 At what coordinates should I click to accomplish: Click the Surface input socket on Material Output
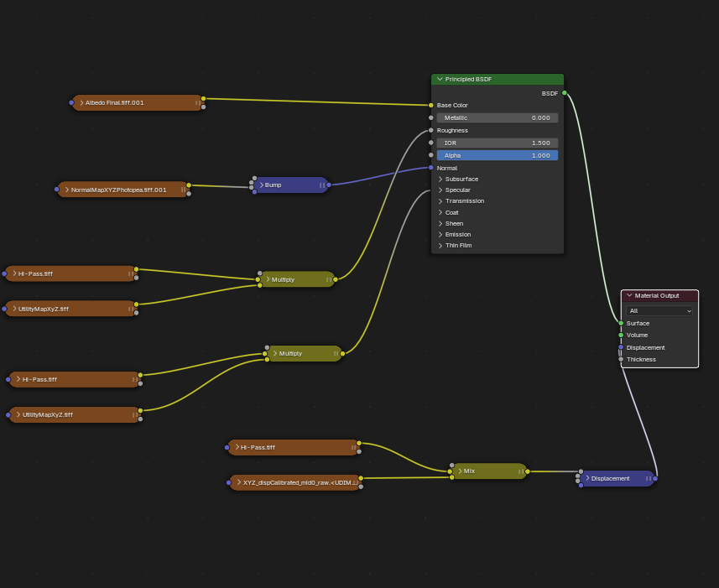pyautogui.click(x=621, y=323)
